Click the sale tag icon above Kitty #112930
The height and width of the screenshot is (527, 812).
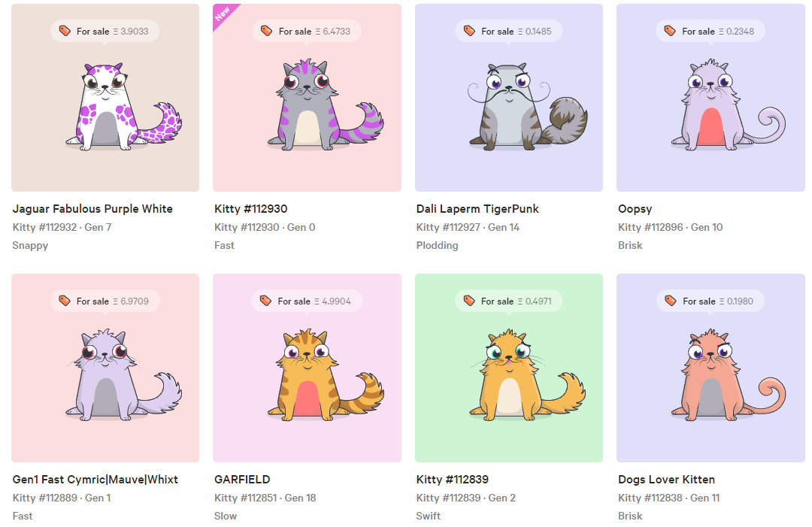pyautogui.click(x=267, y=31)
